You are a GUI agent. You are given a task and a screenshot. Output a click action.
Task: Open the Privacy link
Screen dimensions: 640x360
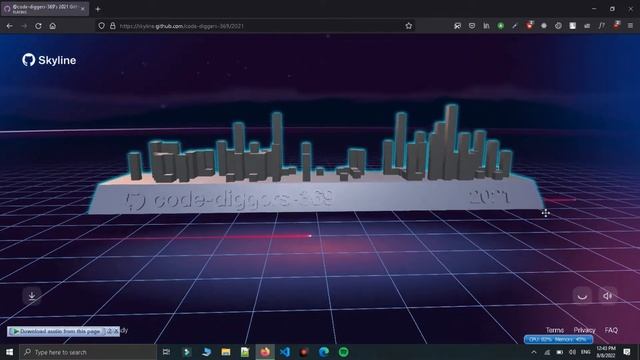click(x=584, y=330)
